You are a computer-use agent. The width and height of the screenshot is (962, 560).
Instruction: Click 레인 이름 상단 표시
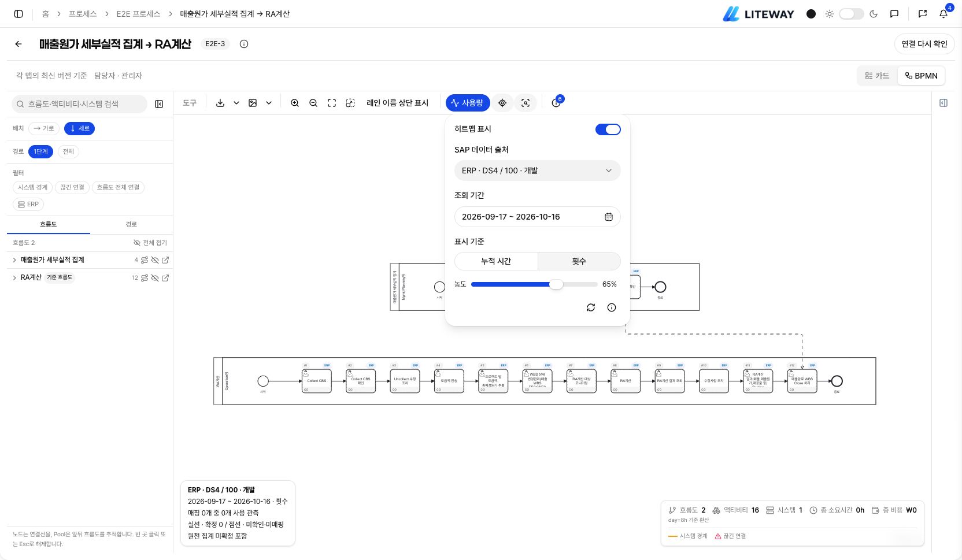(397, 103)
